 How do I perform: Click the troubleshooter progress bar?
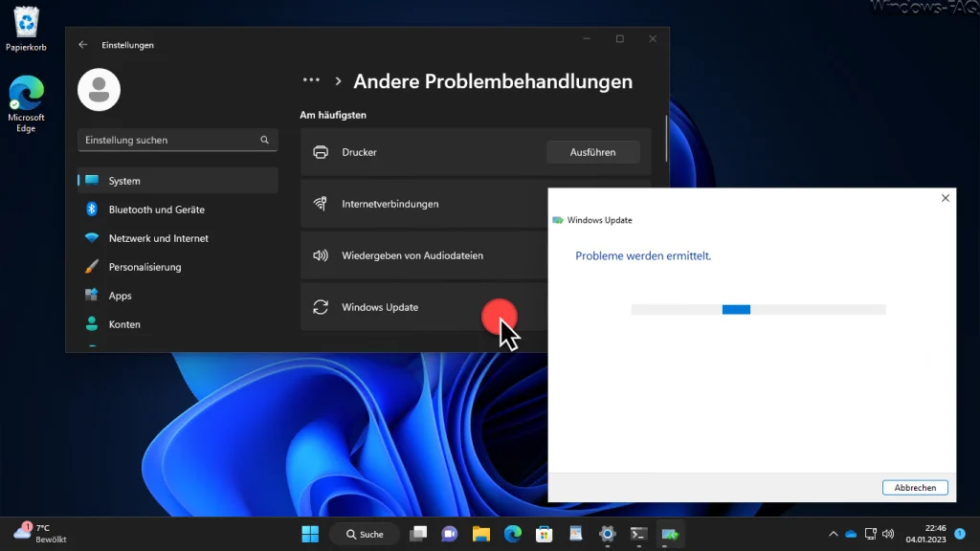tap(758, 309)
